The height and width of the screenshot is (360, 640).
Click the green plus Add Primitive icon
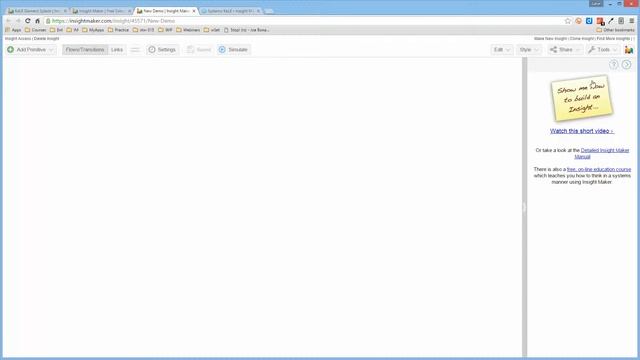pyautogui.click(x=11, y=49)
